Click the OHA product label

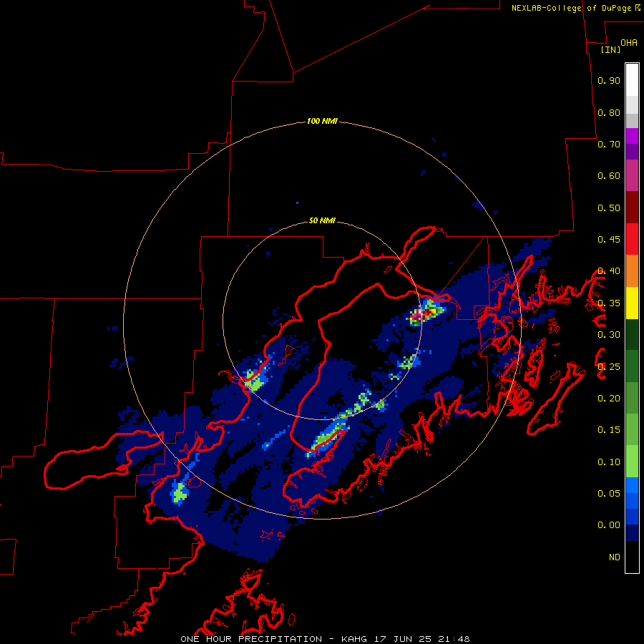click(629, 42)
